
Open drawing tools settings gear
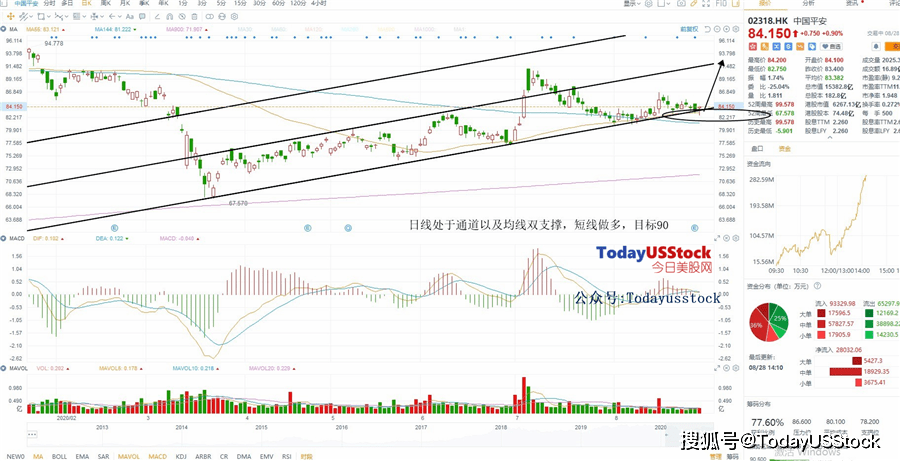tap(234, 17)
